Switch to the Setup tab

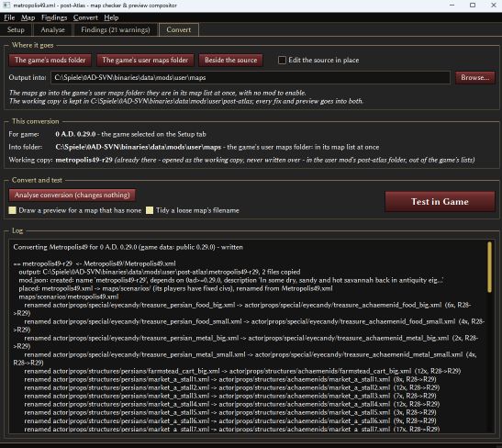coord(16,29)
